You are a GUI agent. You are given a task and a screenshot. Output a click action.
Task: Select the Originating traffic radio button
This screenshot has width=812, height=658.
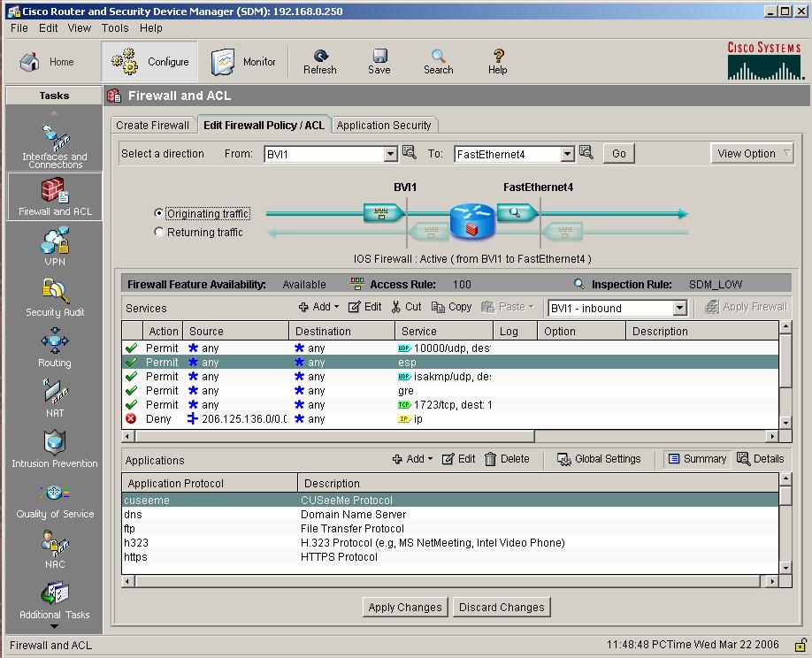click(x=159, y=214)
